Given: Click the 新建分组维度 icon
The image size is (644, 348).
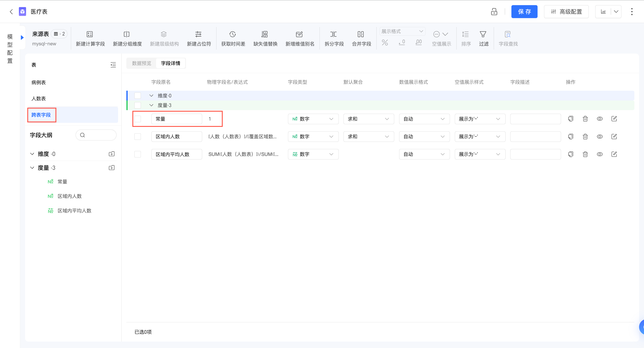Looking at the screenshot, I should click(x=127, y=34).
